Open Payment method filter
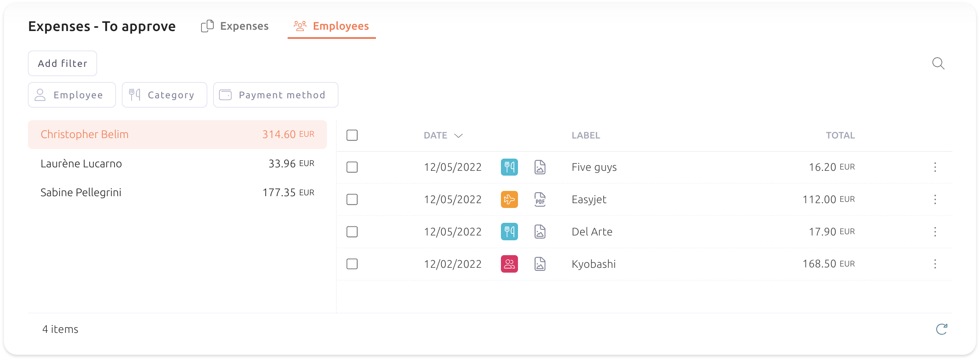 point(275,95)
